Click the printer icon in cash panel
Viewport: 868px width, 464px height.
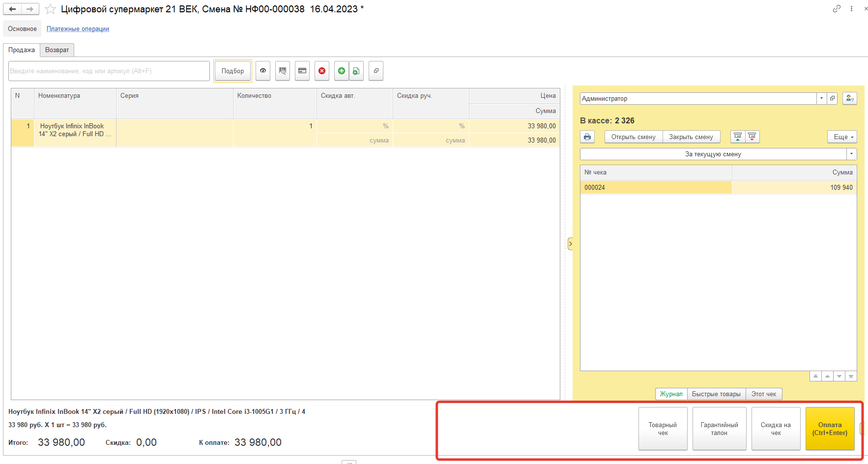[x=587, y=137]
